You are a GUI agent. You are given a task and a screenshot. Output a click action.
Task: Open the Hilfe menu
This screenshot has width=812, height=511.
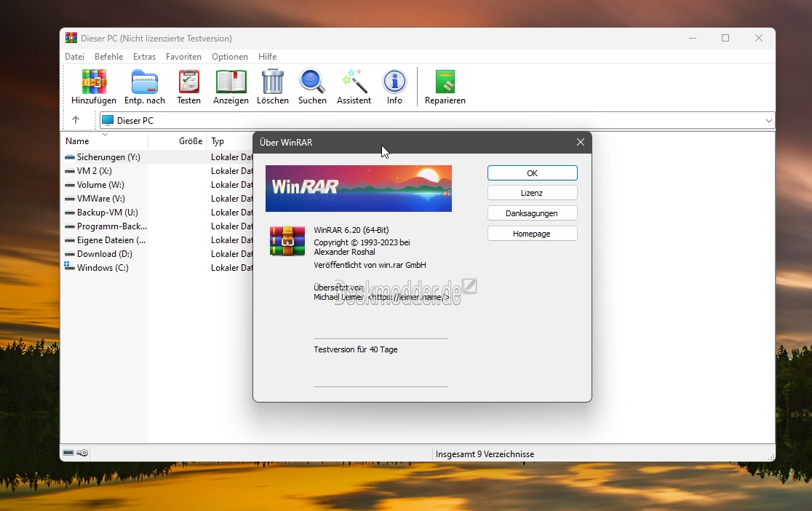pos(267,57)
